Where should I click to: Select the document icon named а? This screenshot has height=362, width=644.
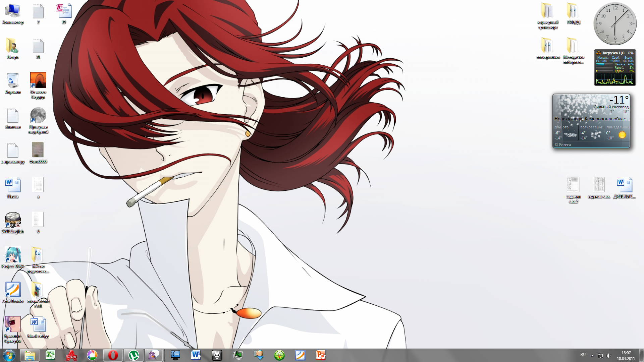pyautogui.click(x=38, y=188)
